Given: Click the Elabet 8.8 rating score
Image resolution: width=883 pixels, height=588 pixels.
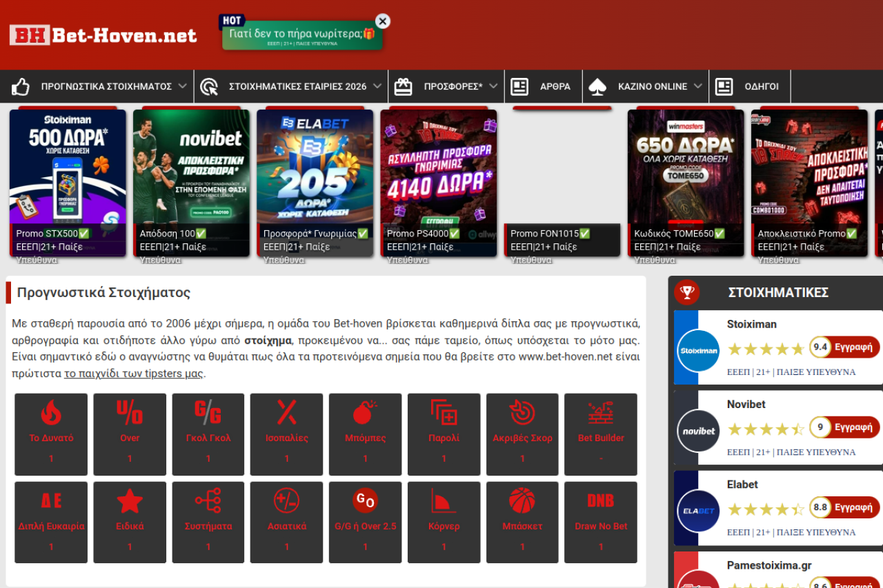Looking at the screenshot, I should point(820,507).
